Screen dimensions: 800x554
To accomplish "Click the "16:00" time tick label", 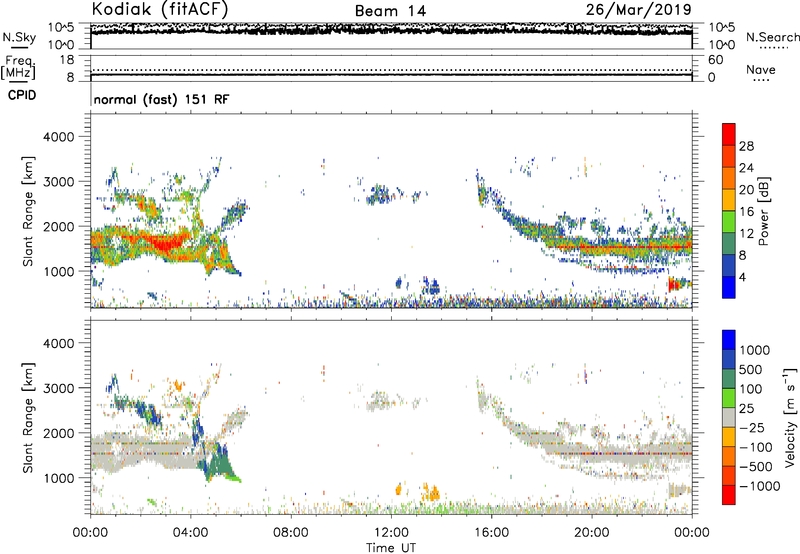I will coord(491,533).
